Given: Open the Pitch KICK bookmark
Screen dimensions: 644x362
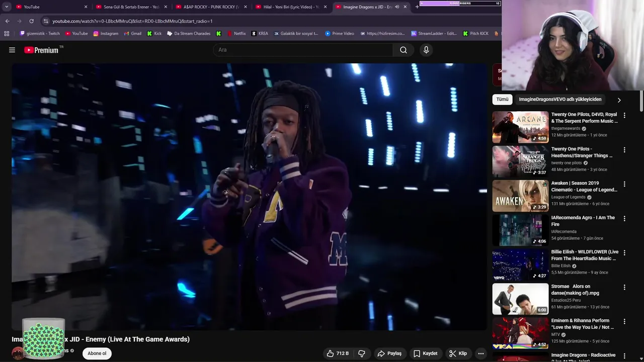Looking at the screenshot, I should [x=475, y=34].
